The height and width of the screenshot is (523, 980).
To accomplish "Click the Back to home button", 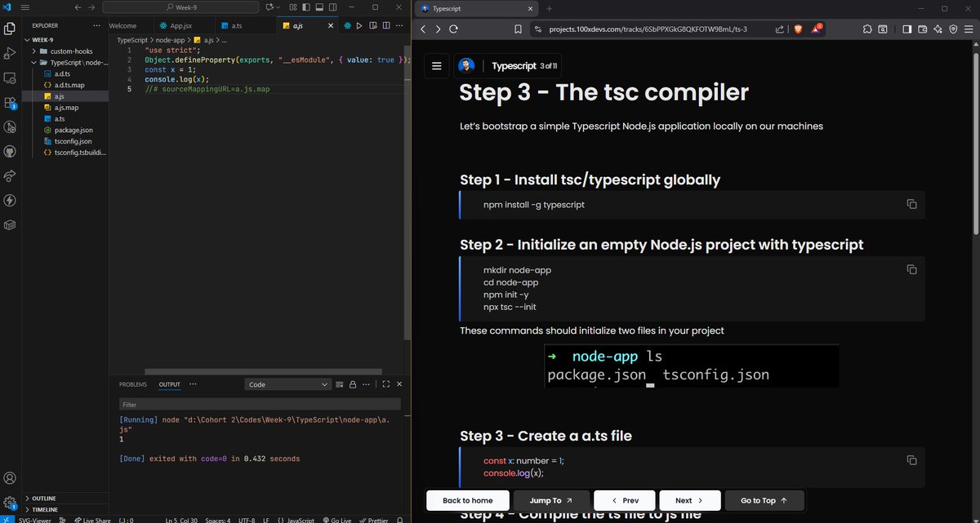I will pyautogui.click(x=468, y=500).
